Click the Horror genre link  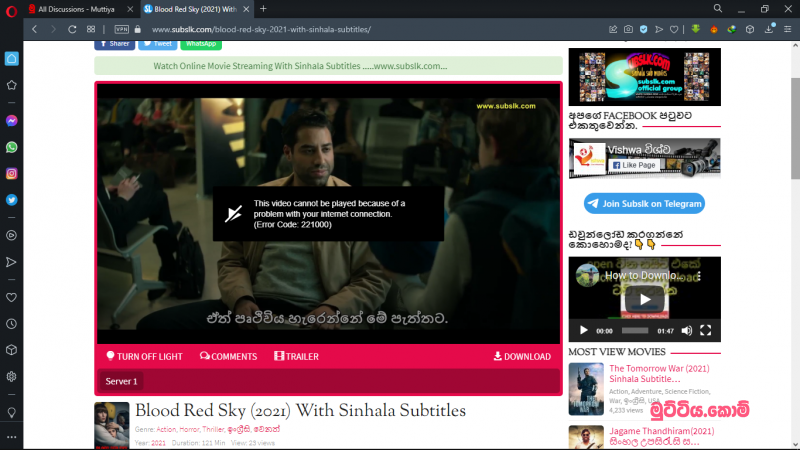tap(189, 430)
